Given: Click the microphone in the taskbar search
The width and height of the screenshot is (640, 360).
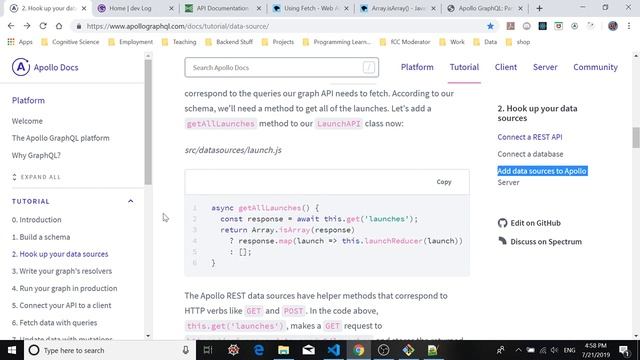Looking at the screenshot, I should coord(186,350).
